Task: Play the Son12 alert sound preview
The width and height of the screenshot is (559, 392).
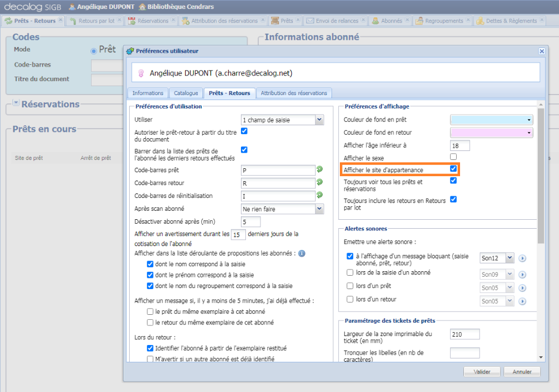Action: 523,258
